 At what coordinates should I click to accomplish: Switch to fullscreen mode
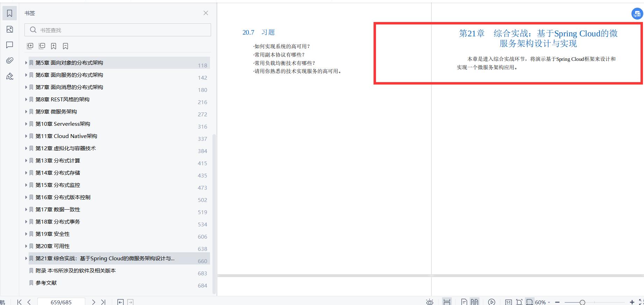641,302
